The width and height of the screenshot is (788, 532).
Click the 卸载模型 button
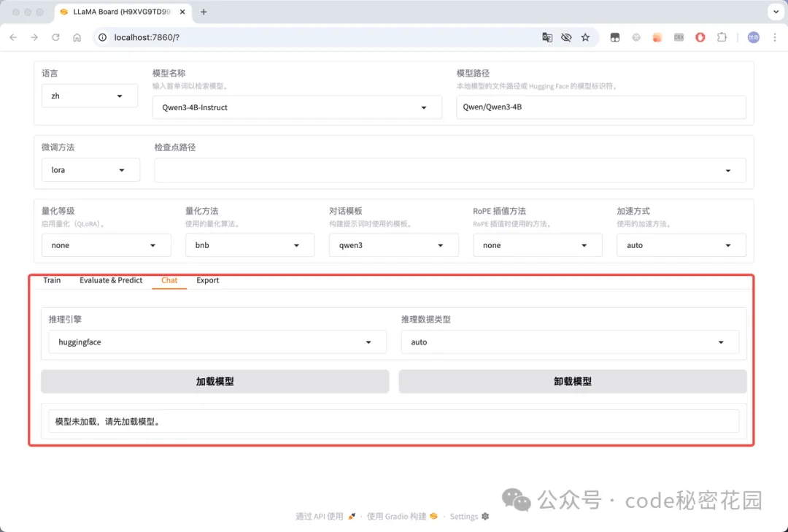(573, 382)
